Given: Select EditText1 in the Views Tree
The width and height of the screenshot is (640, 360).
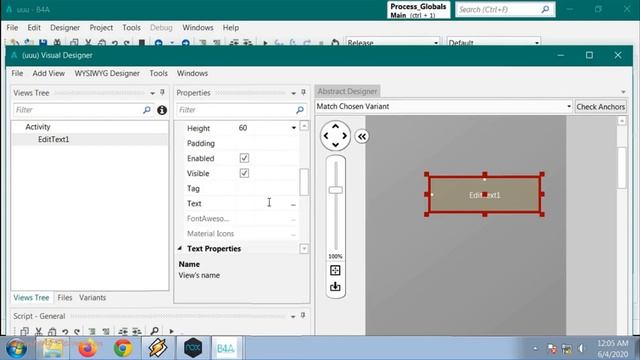Looking at the screenshot, I should (x=53, y=139).
